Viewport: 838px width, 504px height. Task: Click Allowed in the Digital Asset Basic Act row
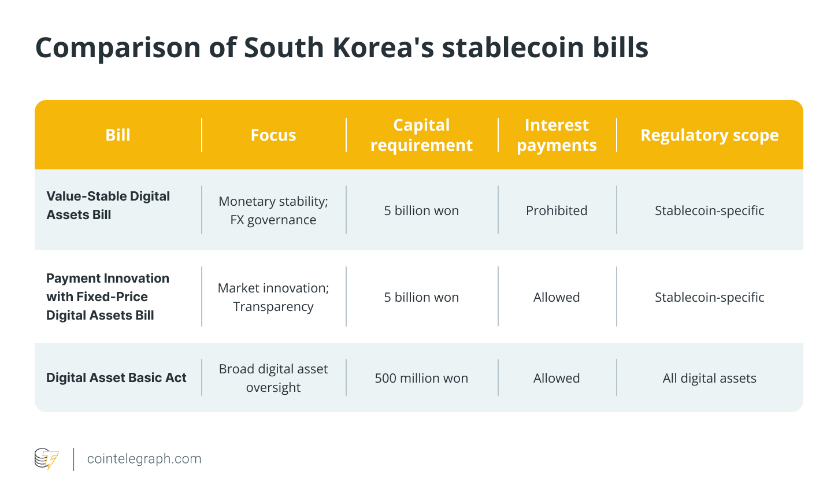557,379
